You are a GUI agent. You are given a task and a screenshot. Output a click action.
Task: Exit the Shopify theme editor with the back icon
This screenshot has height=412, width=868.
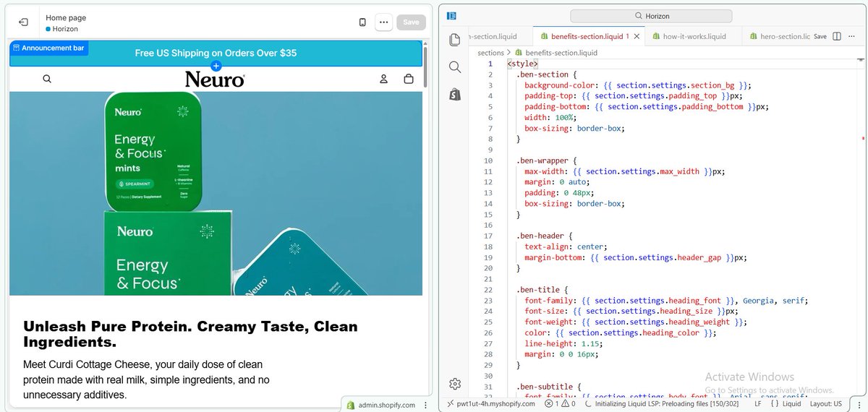click(x=24, y=22)
